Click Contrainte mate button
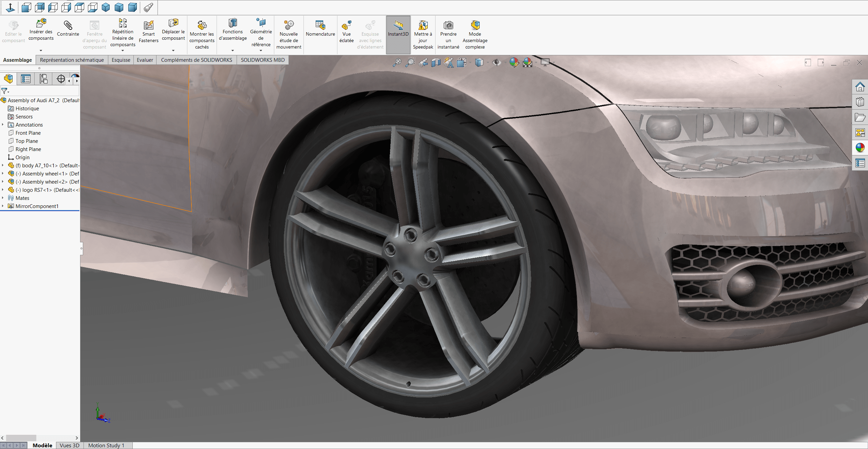The image size is (868, 449). (x=68, y=29)
